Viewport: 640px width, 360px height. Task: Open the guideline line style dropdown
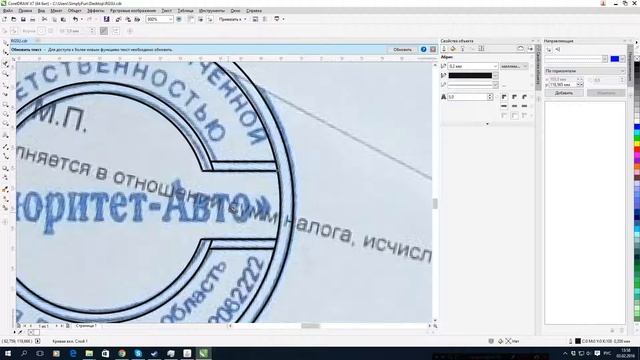point(604,59)
